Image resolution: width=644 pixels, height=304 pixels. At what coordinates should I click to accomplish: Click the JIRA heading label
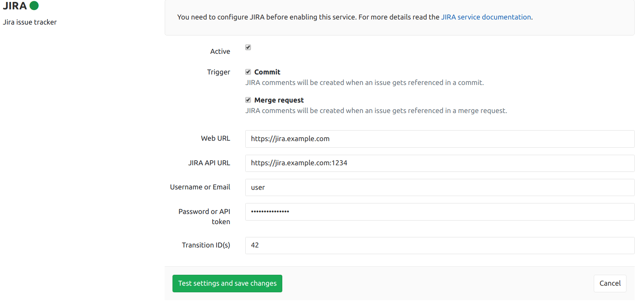click(x=15, y=6)
